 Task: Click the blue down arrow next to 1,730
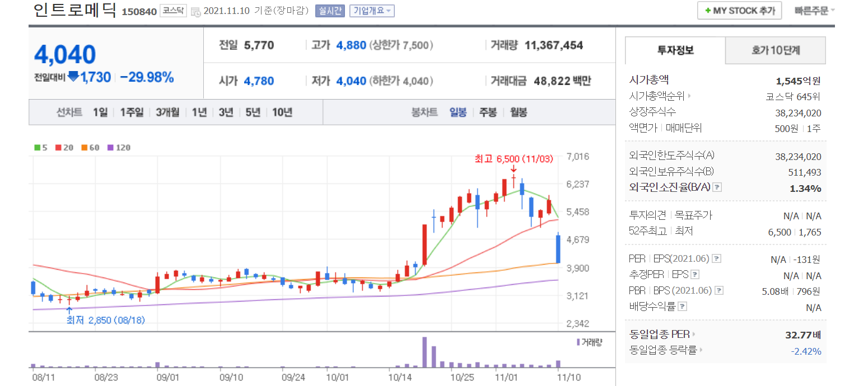point(73,77)
